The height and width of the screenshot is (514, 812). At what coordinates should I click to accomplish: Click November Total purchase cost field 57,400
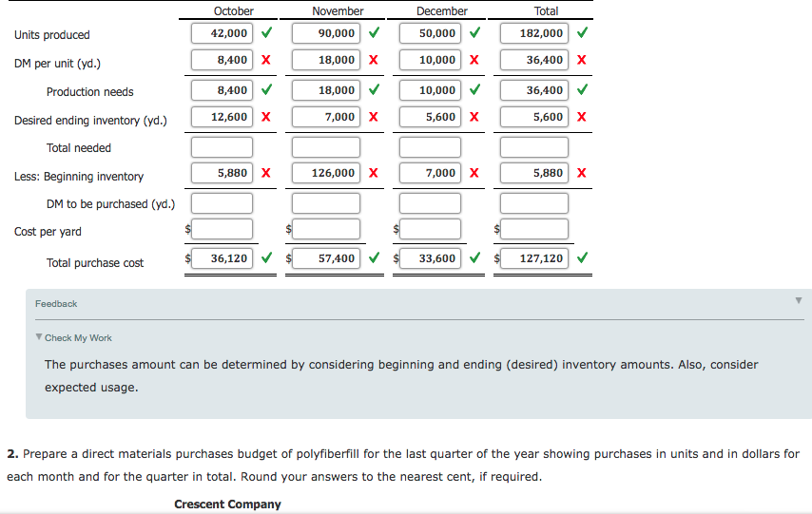[x=326, y=257]
